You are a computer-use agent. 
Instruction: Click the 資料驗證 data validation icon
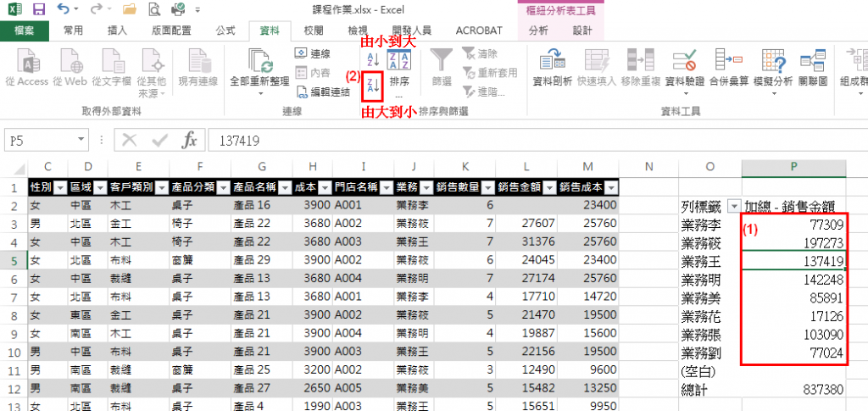(x=684, y=61)
